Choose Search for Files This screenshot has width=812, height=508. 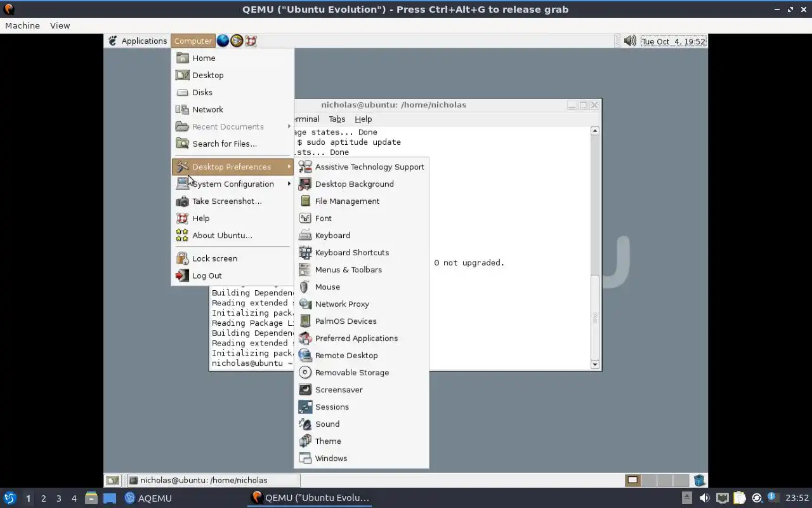pos(233,144)
